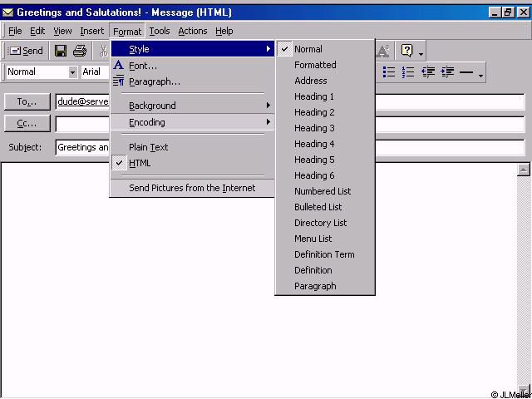Image resolution: width=532 pixels, height=399 pixels.
Task: Apply bulleted list from formatting toolbar
Action: pyautogui.click(x=388, y=72)
